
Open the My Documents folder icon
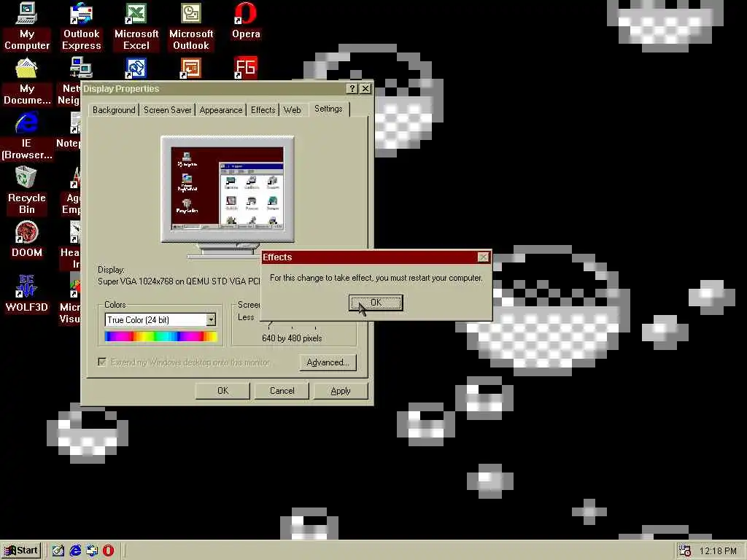tap(27, 81)
